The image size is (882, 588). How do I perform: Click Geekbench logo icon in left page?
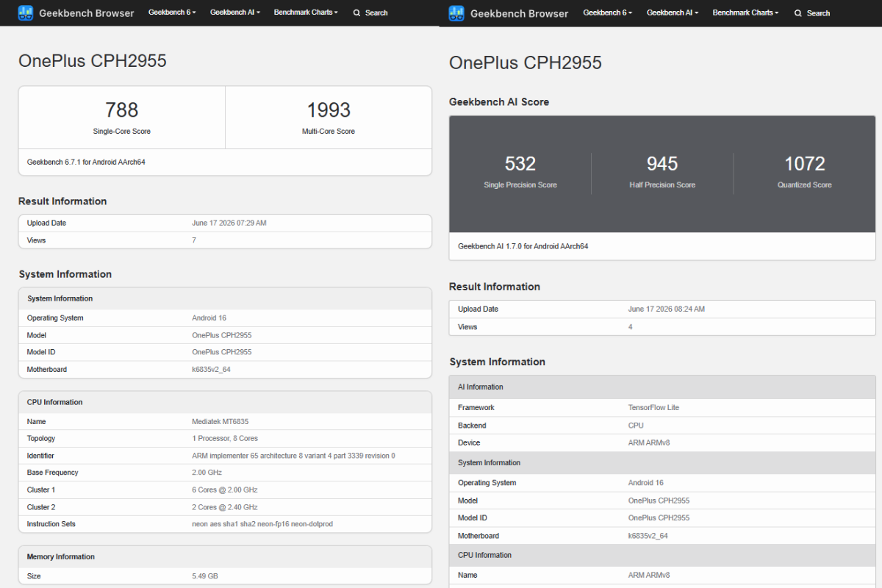click(x=26, y=12)
